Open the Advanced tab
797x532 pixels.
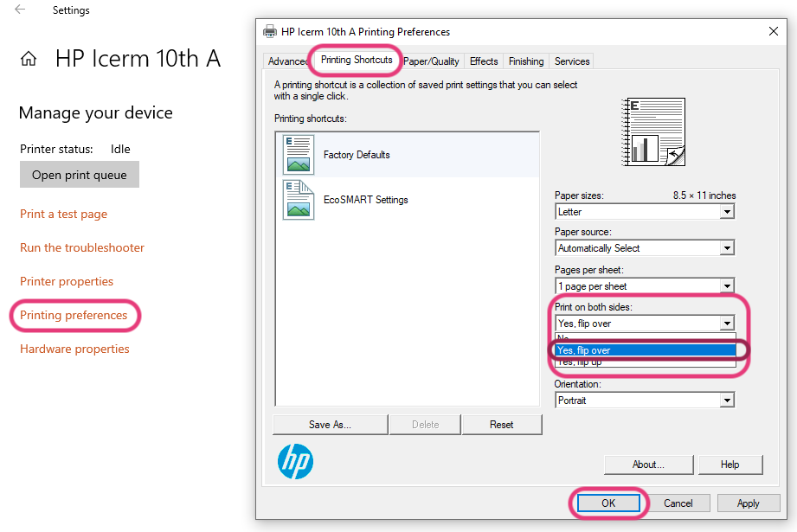[288, 61]
